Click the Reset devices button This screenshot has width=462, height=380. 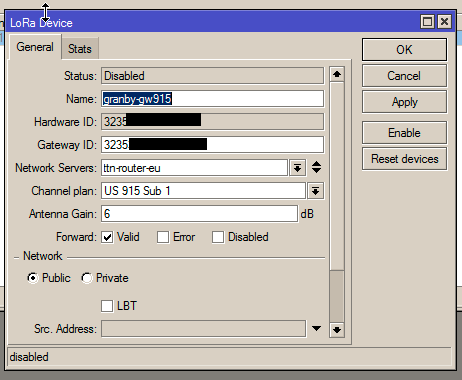coord(404,159)
